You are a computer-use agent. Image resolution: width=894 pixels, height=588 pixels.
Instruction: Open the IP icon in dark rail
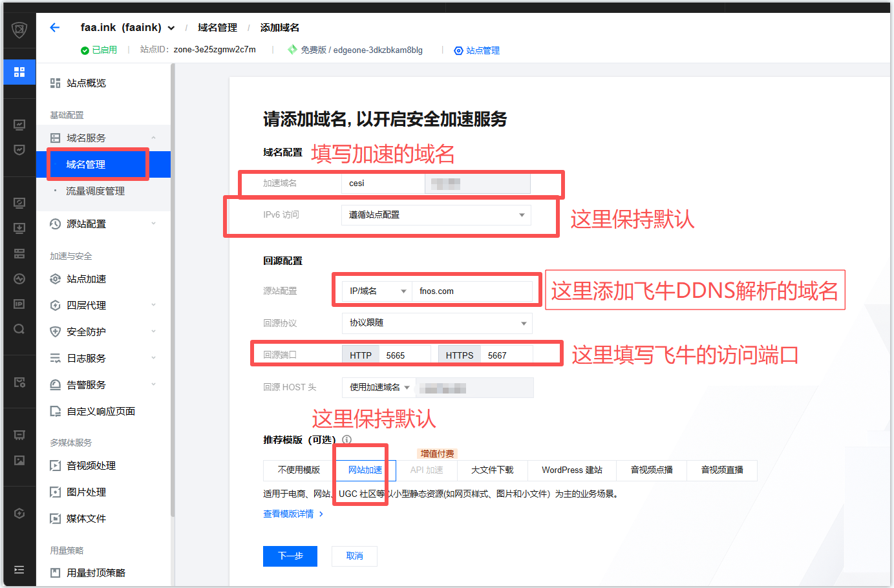click(19, 304)
